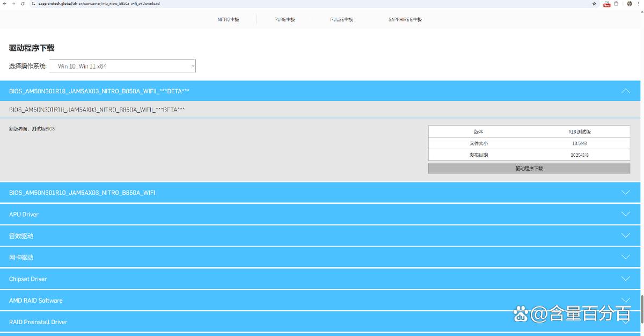Click the 2025/9/8 release date value
Viewport: 644px width, 336px height.
(x=580, y=155)
